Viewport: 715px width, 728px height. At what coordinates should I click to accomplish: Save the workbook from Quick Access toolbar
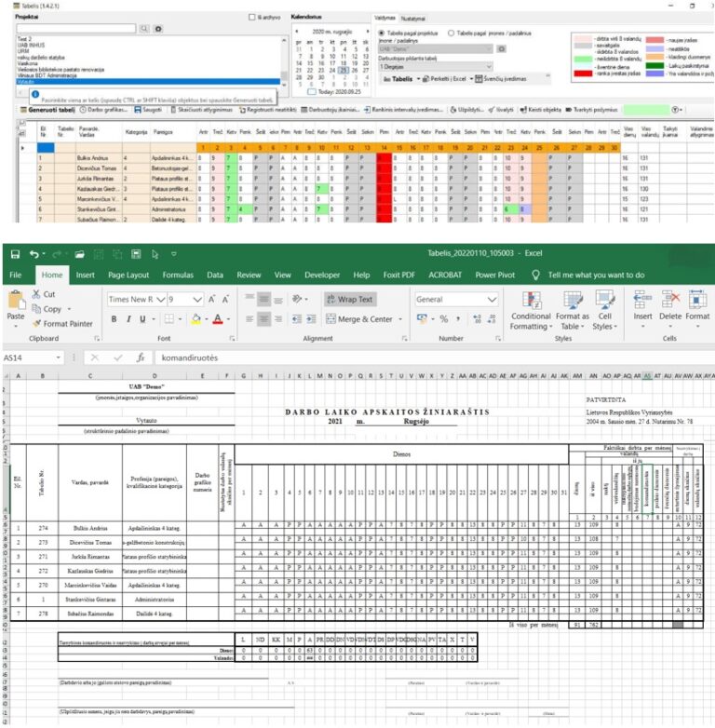14,253
